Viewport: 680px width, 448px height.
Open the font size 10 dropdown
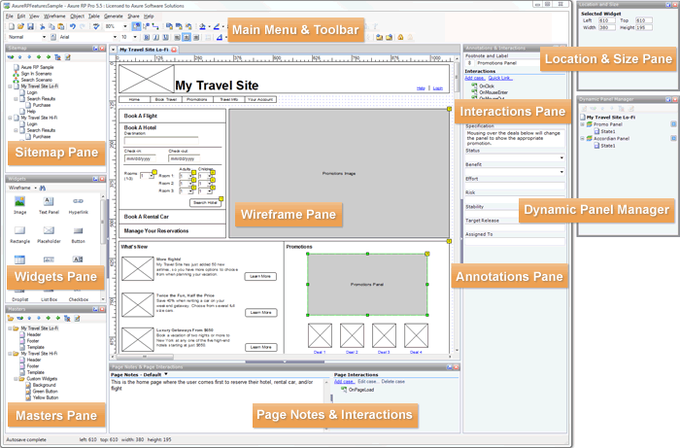point(135,37)
